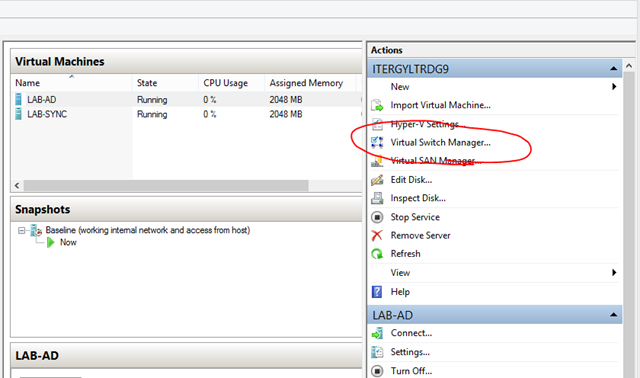Click the Import Virtual Machine icon
This screenshot has height=378, width=640.
tap(377, 105)
